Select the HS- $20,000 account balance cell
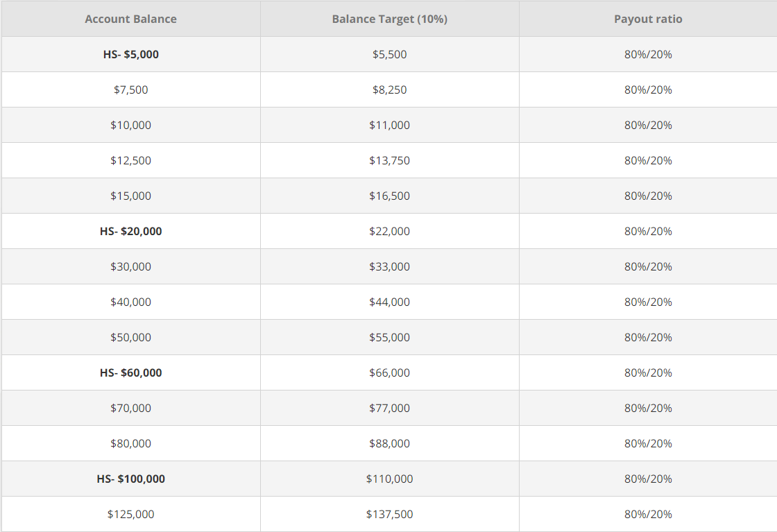This screenshot has height=532, width=777. (130, 231)
